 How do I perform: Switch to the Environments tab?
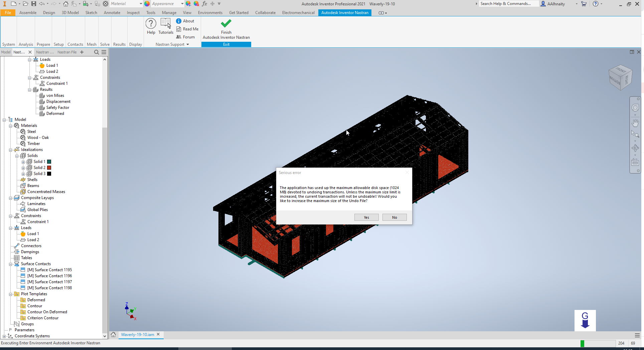(210, 13)
